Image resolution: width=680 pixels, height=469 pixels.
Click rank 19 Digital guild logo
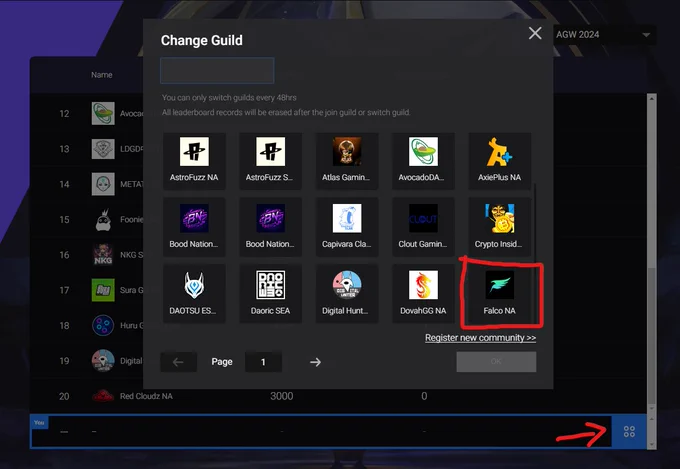tap(103, 361)
